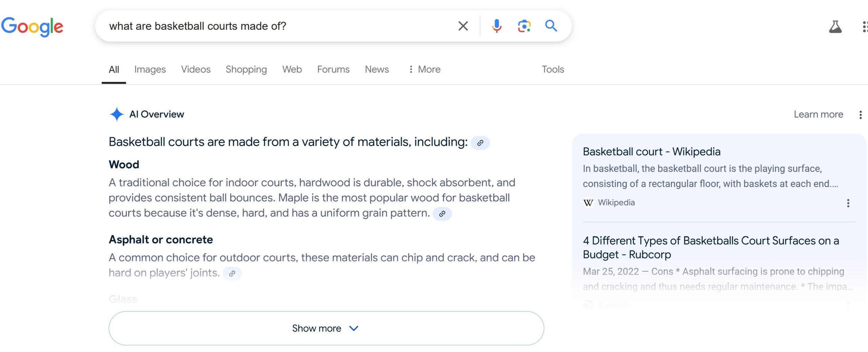Screen dimensions: 868x352
Task: Click the magnifying glass search button
Action: click(551, 26)
